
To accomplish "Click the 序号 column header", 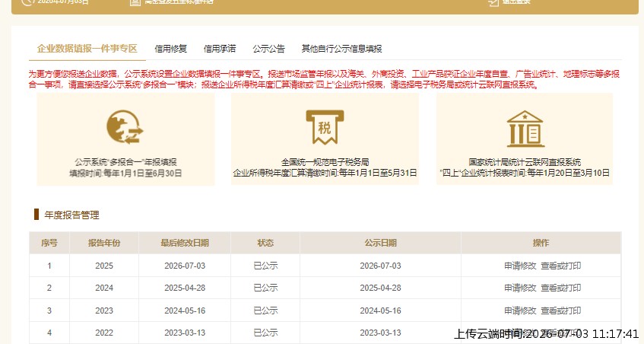I will click(49, 243).
